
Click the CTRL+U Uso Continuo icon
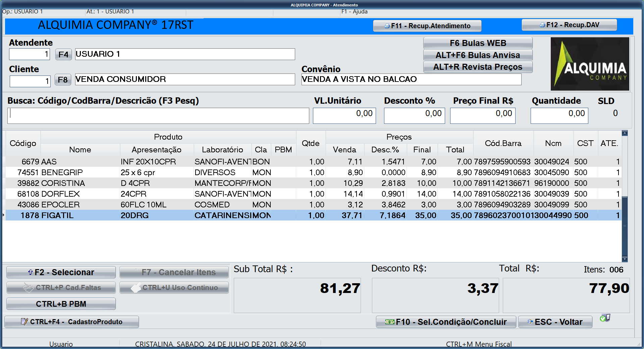[136, 288]
